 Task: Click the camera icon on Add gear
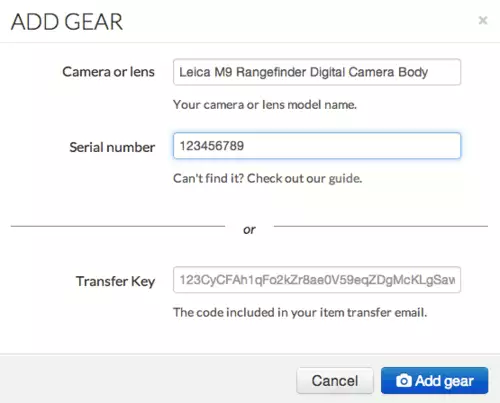click(x=404, y=380)
